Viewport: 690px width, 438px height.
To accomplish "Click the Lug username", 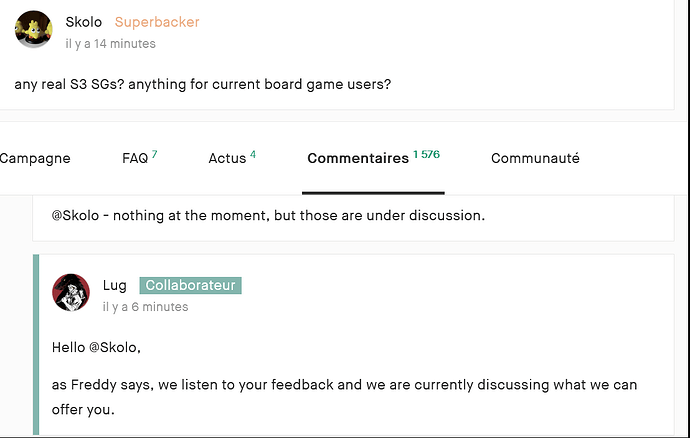I will 115,285.
